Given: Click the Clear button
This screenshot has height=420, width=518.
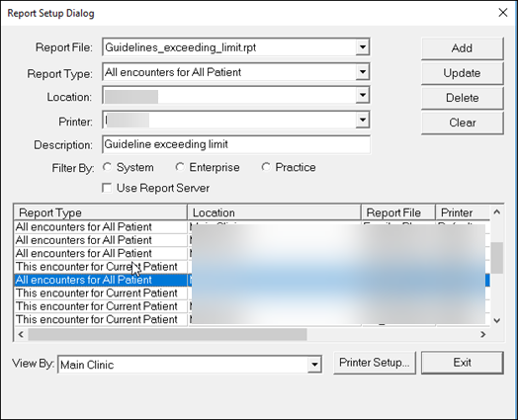Looking at the screenshot, I should (x=463, y=123).
